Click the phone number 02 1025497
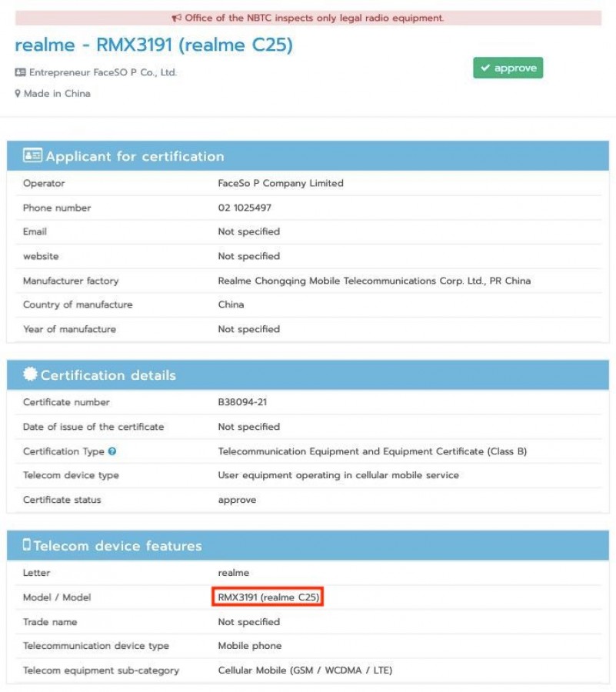616x692 pixels. [245, 208]
